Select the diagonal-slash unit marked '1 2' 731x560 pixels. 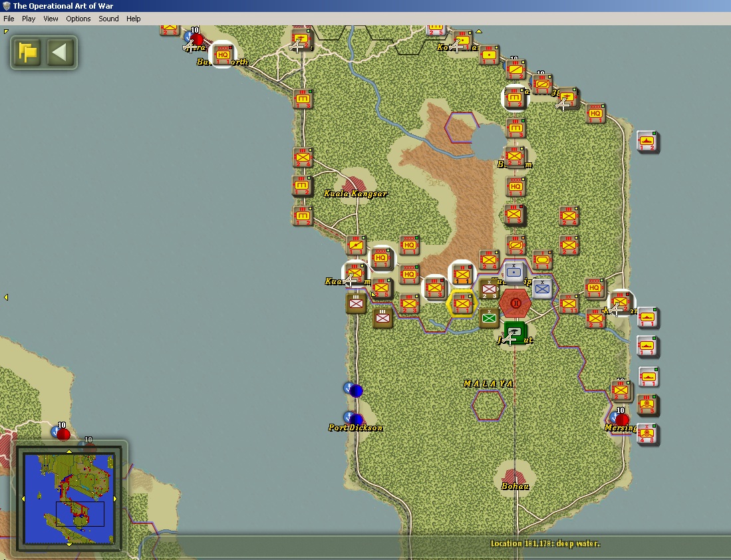click(x=515, y=69)
